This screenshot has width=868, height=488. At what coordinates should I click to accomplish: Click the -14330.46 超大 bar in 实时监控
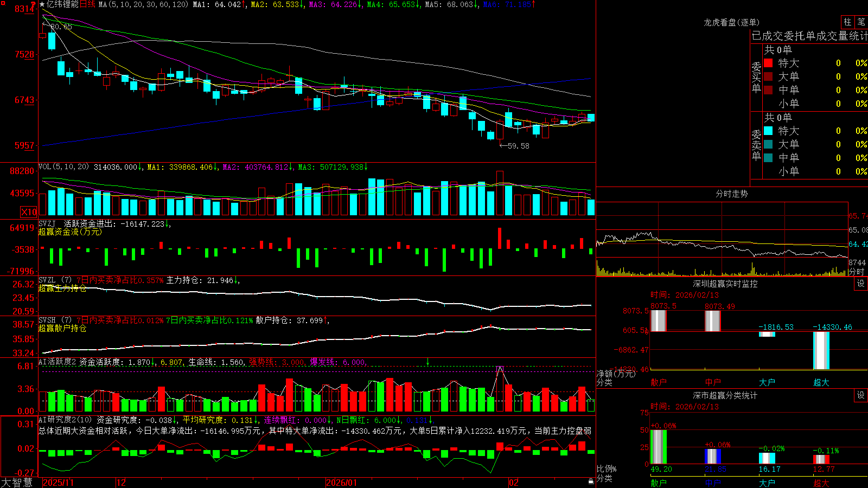click(821, 350)
